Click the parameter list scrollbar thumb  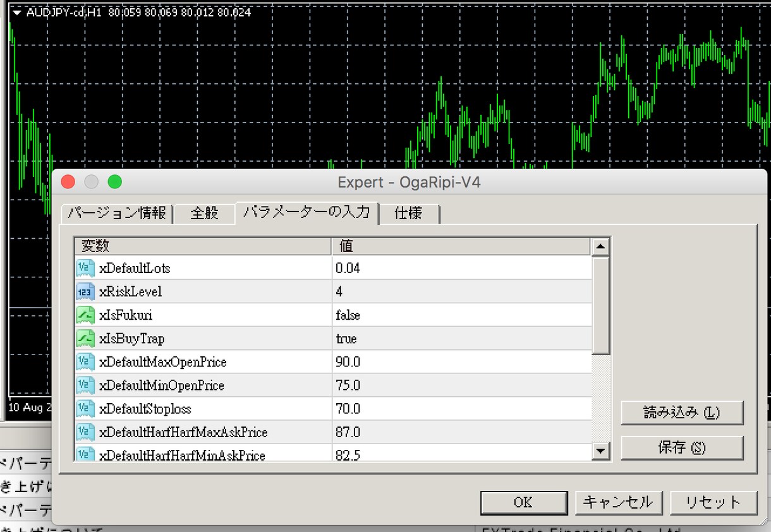(x=600, y=305)
